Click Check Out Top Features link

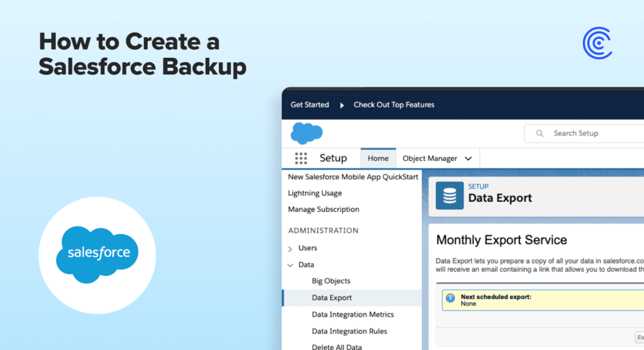(394, 105)
